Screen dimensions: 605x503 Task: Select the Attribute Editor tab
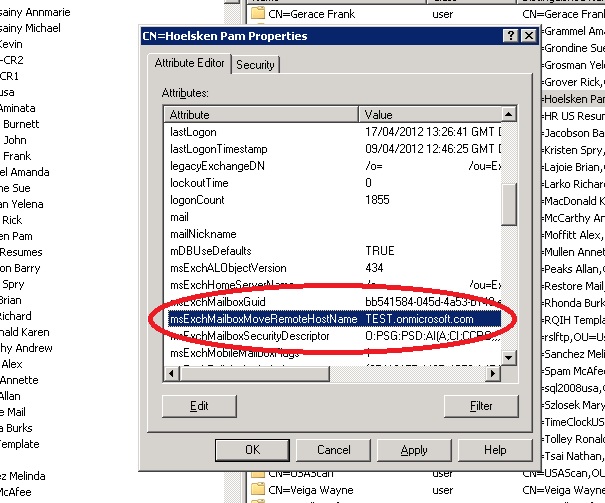pos(190,63)
